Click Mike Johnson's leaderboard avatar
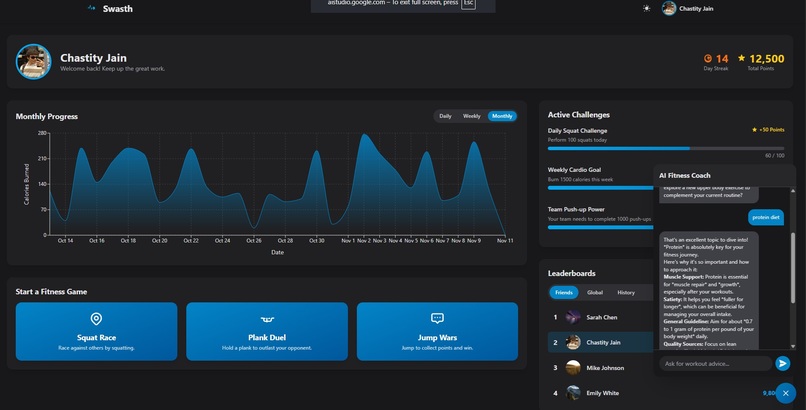This screenshot has height=410, width=806. 573,368
